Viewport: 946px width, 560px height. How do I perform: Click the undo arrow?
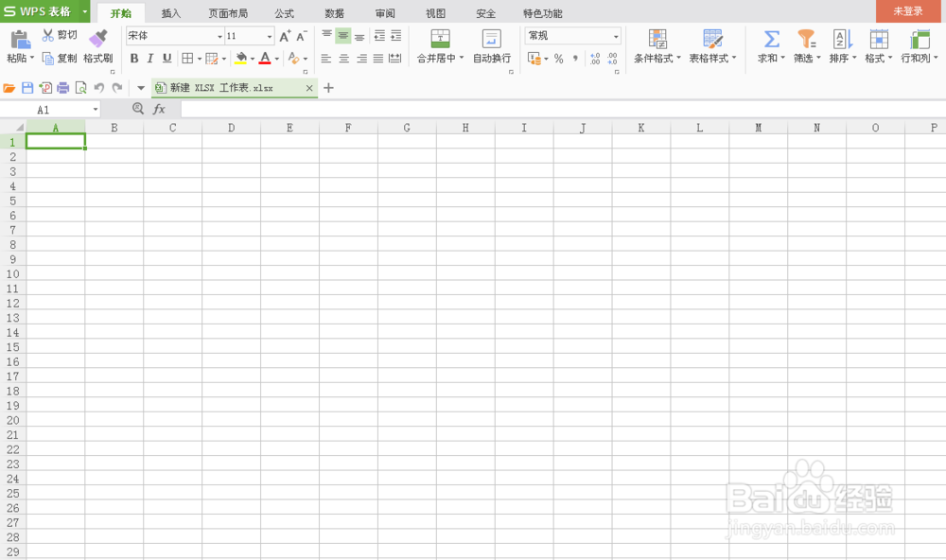[99, 88]
